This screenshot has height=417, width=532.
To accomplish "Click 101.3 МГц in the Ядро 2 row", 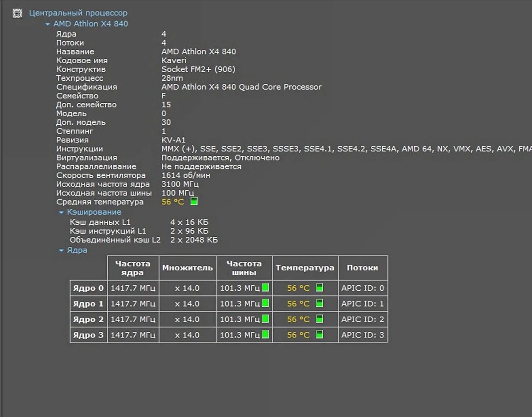I will tap(240, 319).
